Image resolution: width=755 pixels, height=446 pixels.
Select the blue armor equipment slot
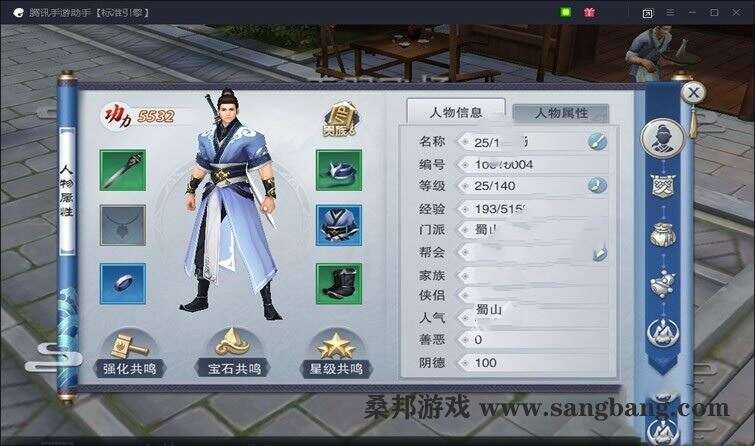point(339,225)
